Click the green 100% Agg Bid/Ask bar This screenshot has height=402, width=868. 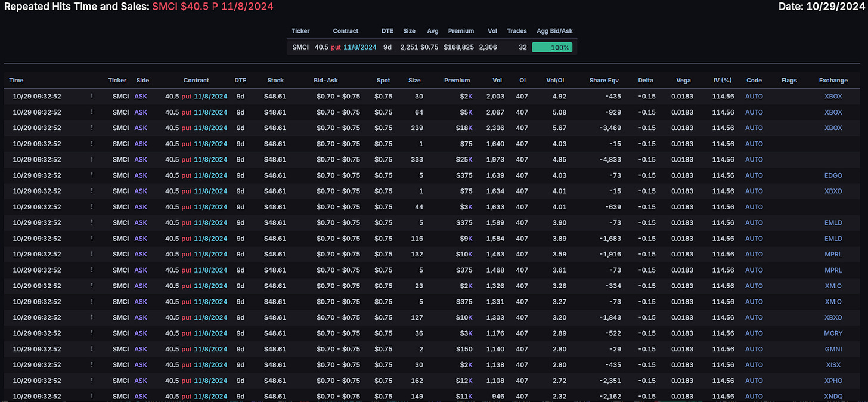[552, 47]
